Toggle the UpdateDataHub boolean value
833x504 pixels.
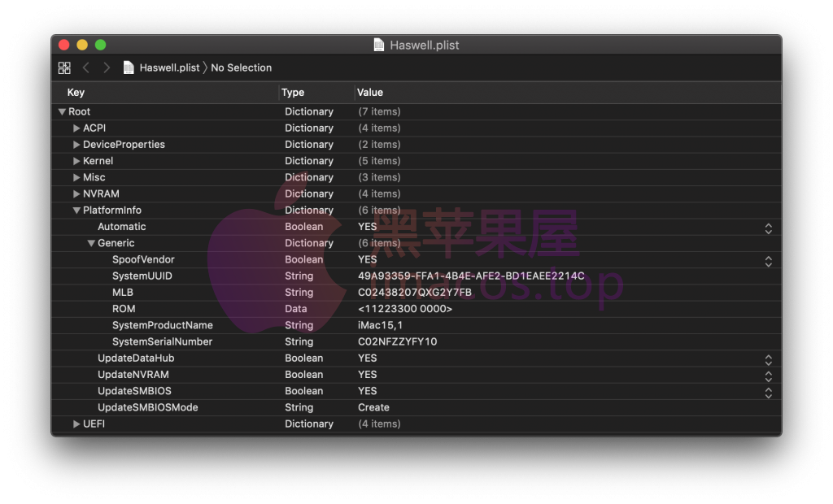768,359
